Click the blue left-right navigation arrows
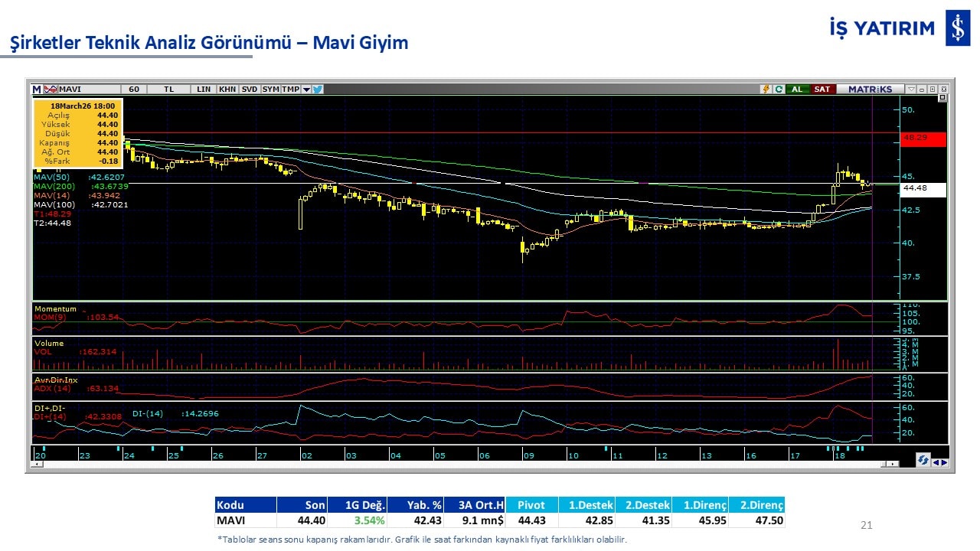The height and width of the screenshot is (551, 980). tap(939, 461)
